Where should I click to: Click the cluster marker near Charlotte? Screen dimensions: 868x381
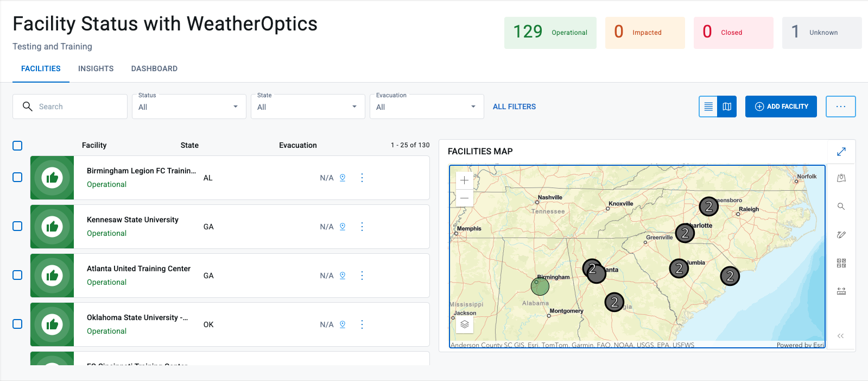pos(685,233)
